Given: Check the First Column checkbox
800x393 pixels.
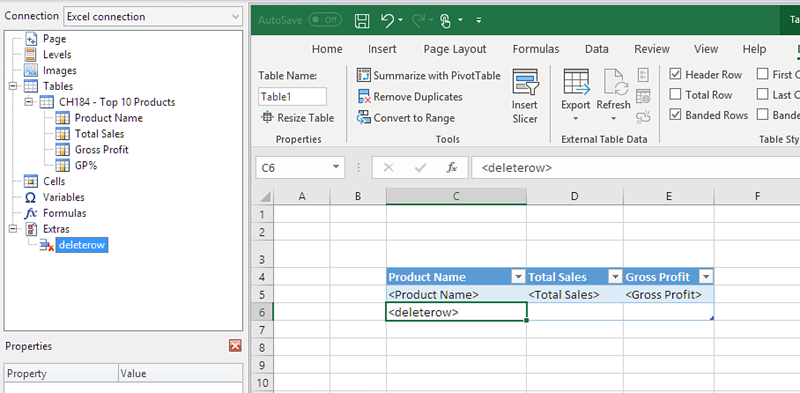Looking at the screenshot, I should 762,75.
